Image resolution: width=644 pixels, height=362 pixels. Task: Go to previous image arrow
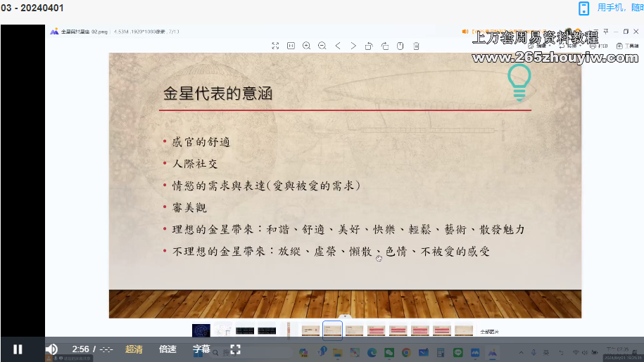click(x=338, y=46)
